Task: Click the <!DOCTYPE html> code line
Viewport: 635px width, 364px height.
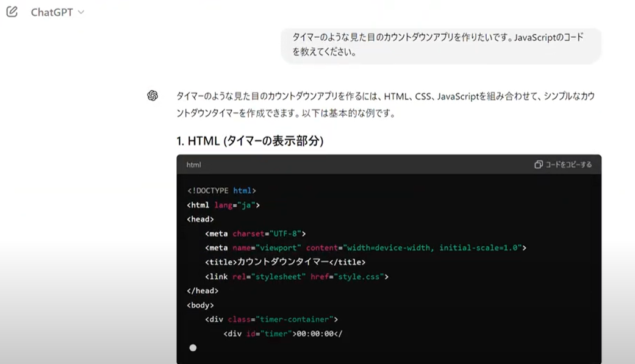Action: coord(221,191)
